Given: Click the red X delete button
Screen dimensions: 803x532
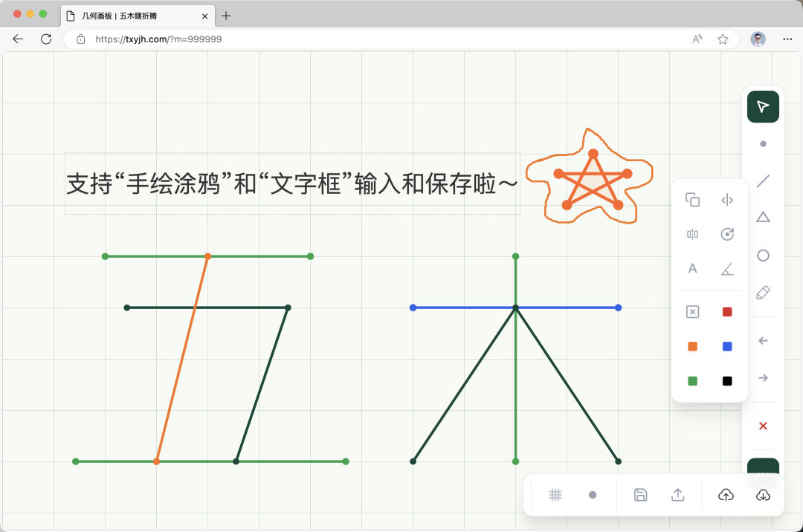Looking at the screenshot, I should click(x=763, y=426).
